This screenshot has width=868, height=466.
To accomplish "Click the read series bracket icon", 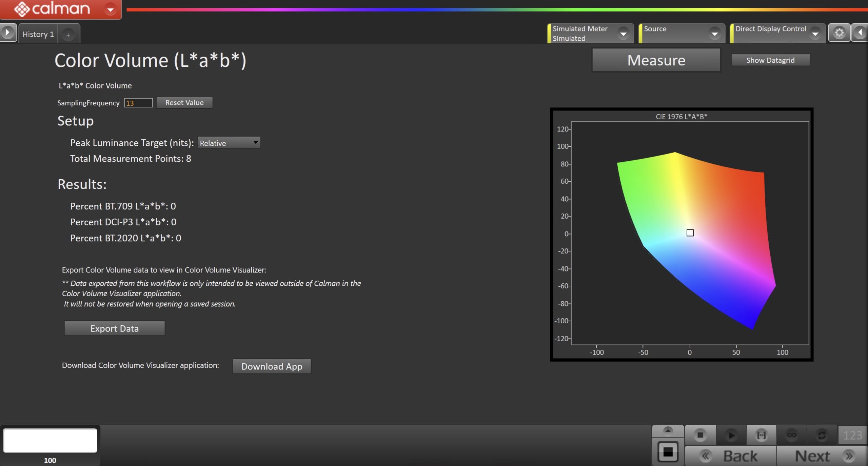I will (x=761, y=435).
